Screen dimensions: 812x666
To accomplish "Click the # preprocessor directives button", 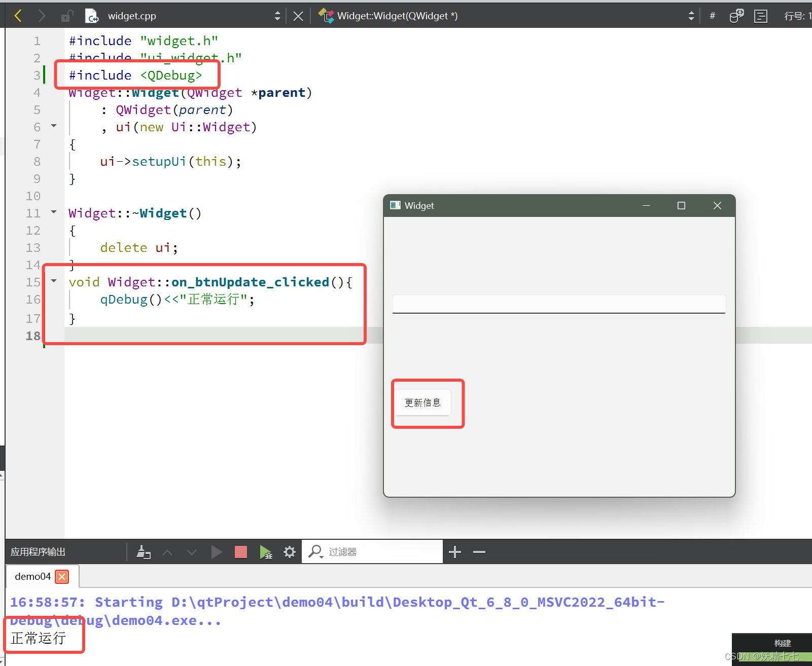I will [x=712, y=16].
